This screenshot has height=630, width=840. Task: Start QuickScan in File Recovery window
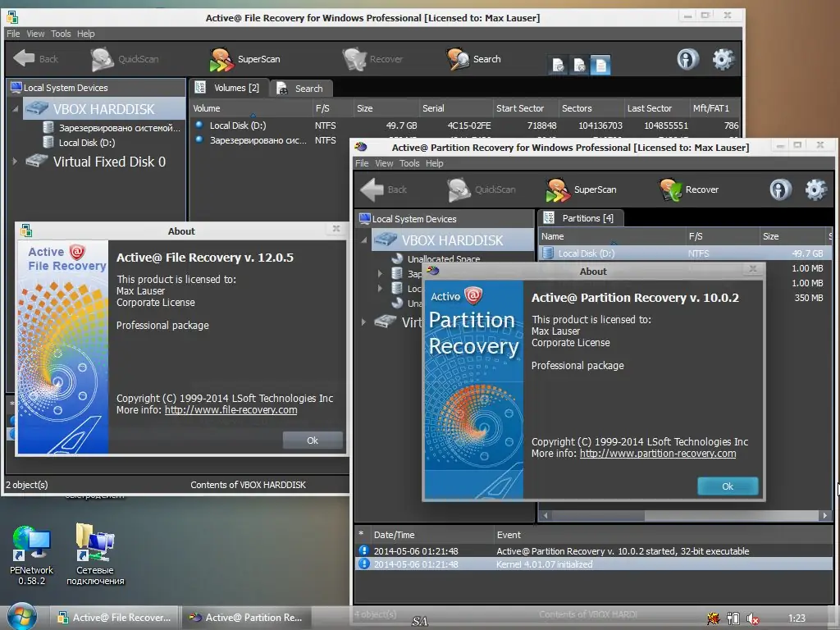click(x=125, y=59)
